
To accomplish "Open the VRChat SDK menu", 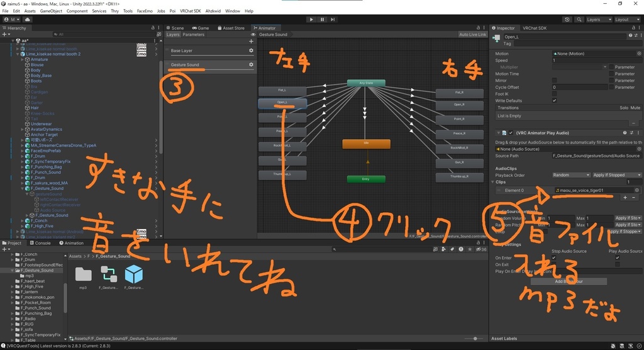I will [x=191, y=11].
